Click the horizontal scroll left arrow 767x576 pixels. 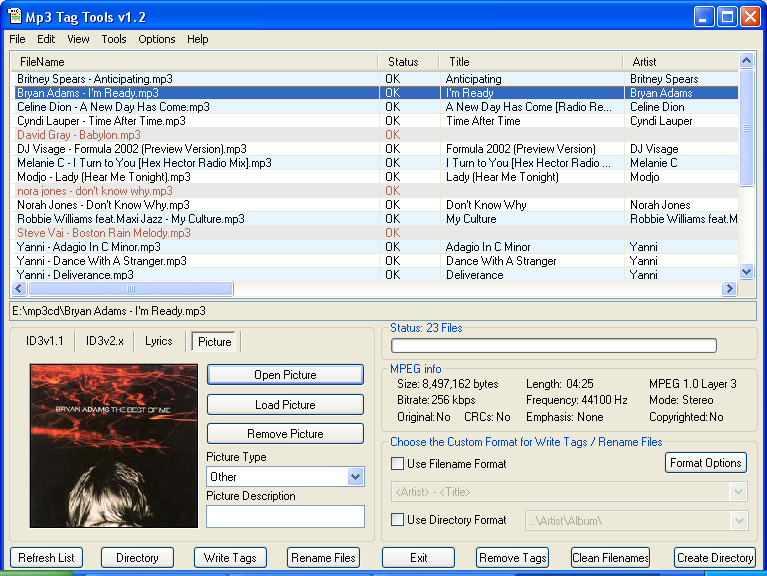[19, 288]
